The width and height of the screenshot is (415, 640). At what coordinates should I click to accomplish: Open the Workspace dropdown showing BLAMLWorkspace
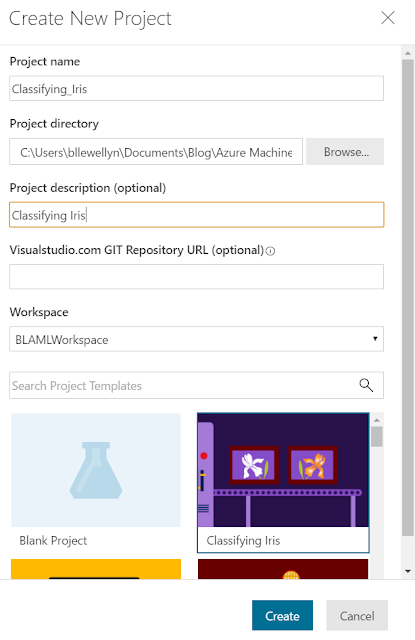[x=196, y=339]
